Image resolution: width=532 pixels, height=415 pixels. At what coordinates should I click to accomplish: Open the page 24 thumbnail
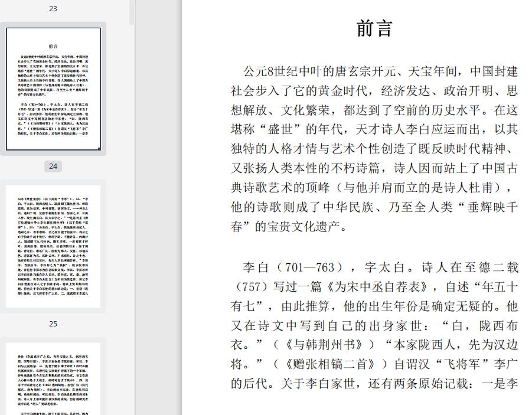coord(53,246)
